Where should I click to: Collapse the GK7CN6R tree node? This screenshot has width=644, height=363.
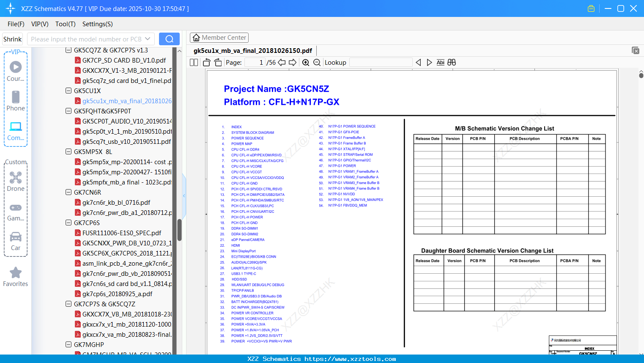pos(69,192)
